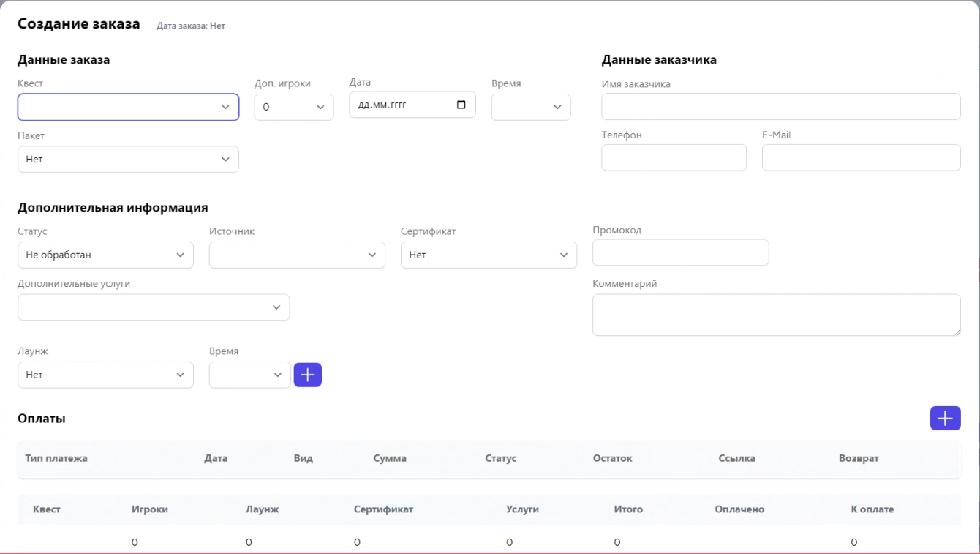
Task: Open the Квест dropdown
Action: coord(128,107)
